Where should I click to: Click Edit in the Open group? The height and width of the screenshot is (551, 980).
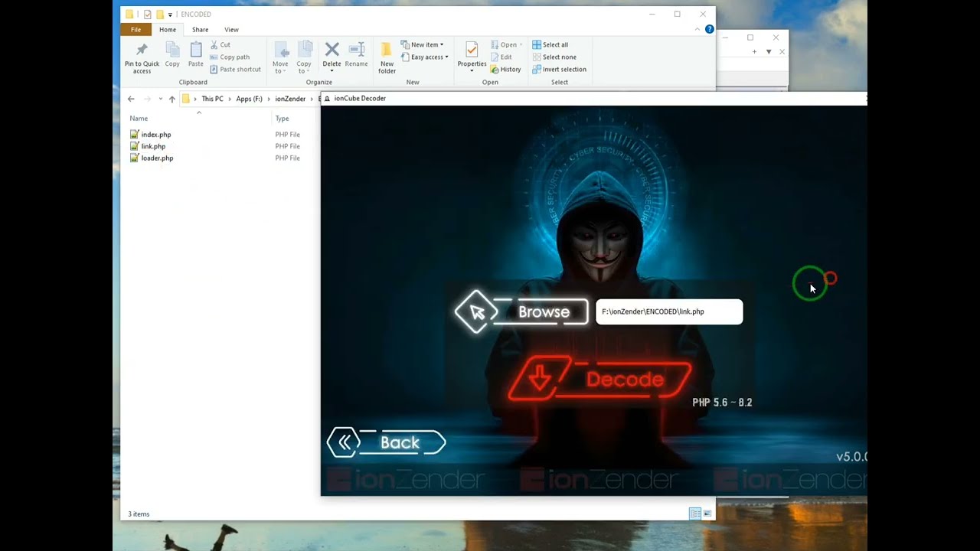[501, 57]
